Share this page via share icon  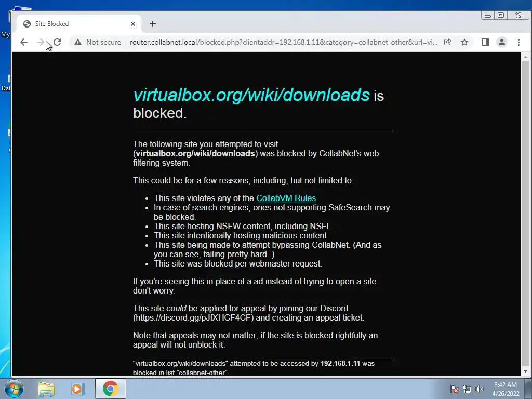click(447, 42)
